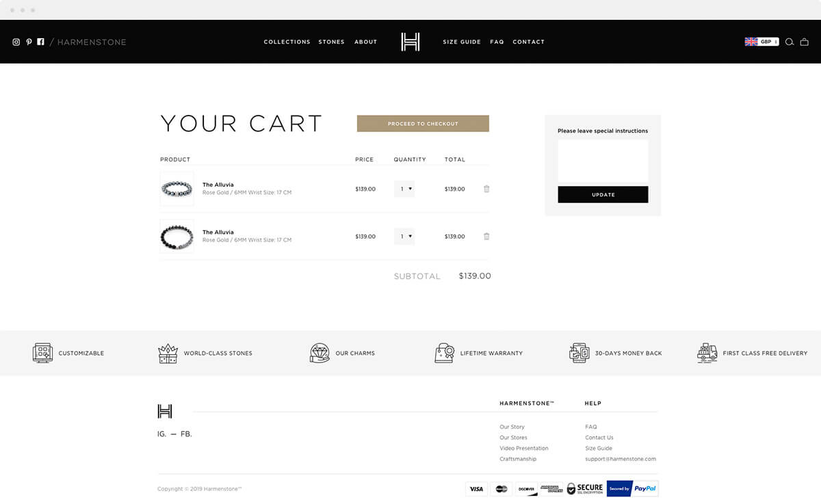
Task: Click Lifetime Warranty label
Action: (x=491, y=354)
